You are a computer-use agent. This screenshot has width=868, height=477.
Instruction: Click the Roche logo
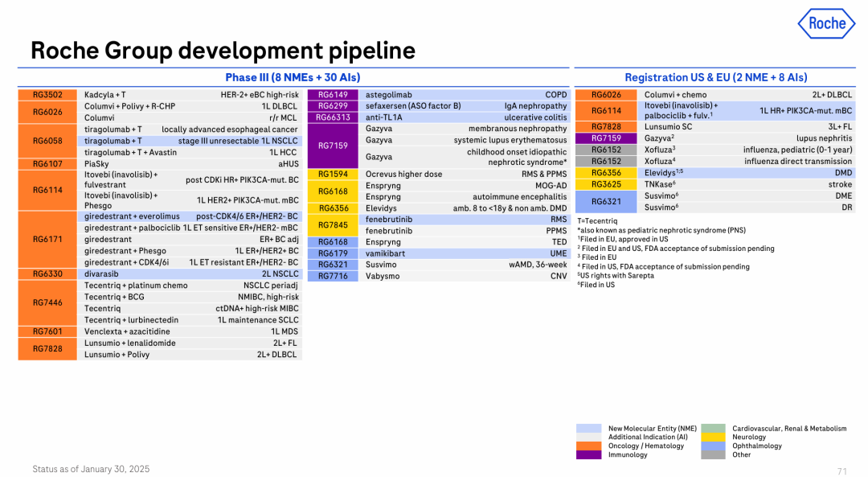[826, 23]
